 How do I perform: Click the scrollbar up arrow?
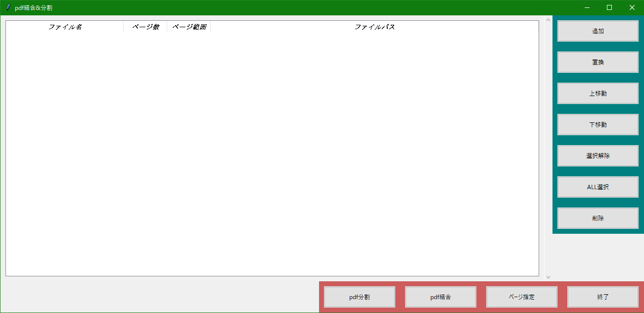548,20
